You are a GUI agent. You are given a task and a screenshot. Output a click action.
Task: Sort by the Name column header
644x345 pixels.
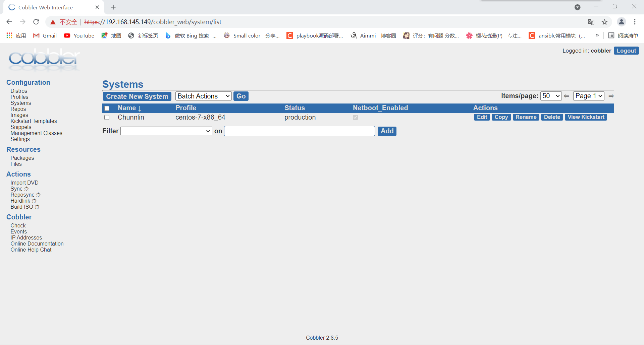click(x=127, y=108)
